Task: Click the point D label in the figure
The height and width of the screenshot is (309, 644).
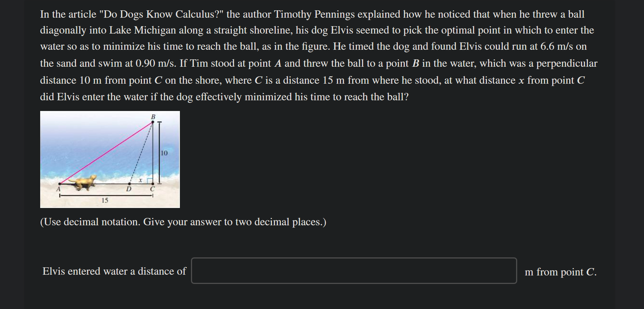Action: (x=129, y=189)
